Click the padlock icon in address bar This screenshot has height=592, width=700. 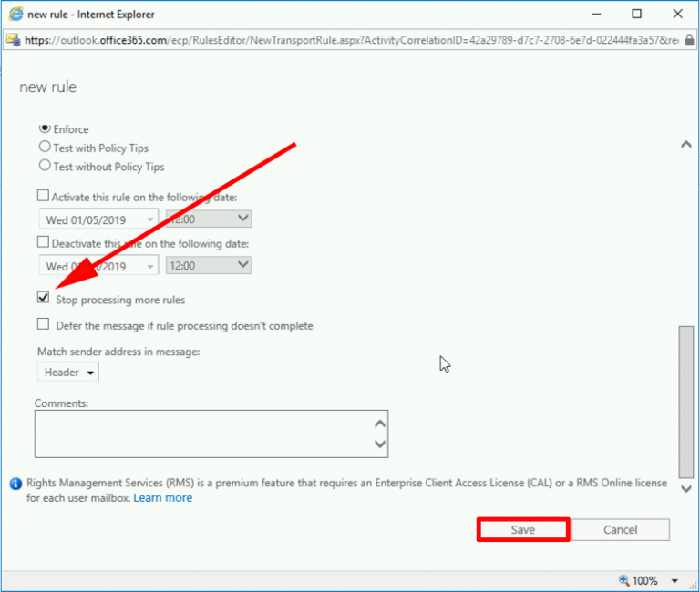(14, 40)
